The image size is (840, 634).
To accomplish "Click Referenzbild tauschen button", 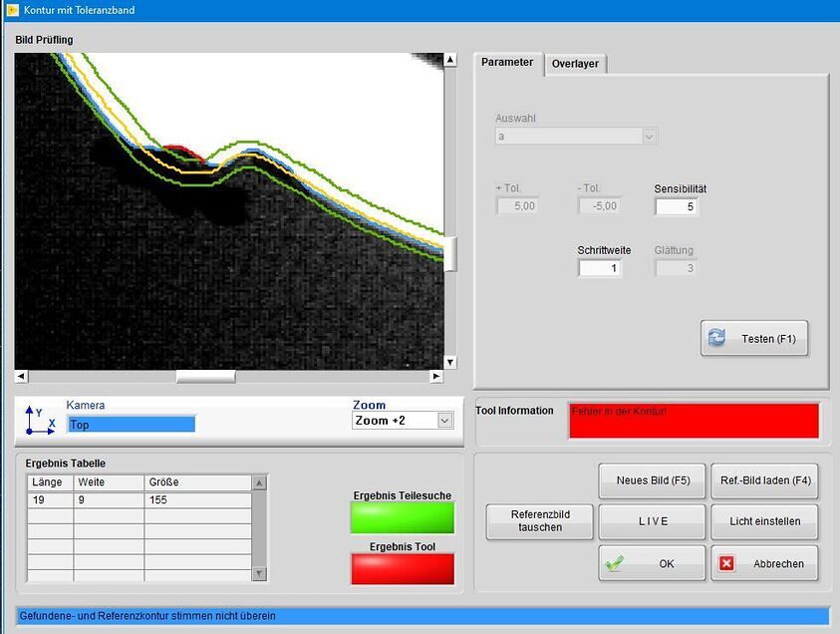I will (x=539, y=521).
